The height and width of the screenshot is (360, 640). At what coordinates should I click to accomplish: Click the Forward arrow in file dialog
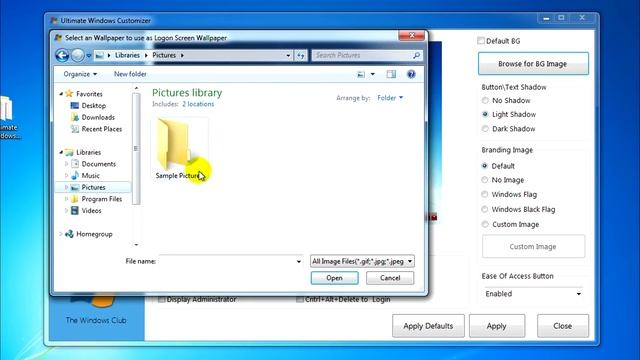78,55
